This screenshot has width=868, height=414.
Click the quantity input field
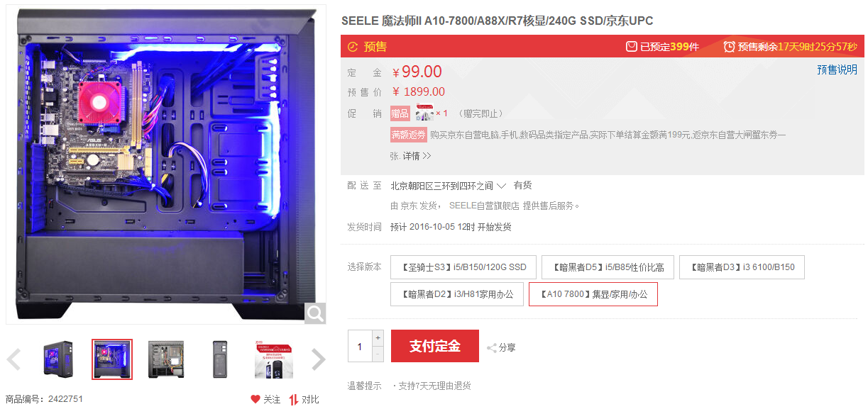point(360,346)
